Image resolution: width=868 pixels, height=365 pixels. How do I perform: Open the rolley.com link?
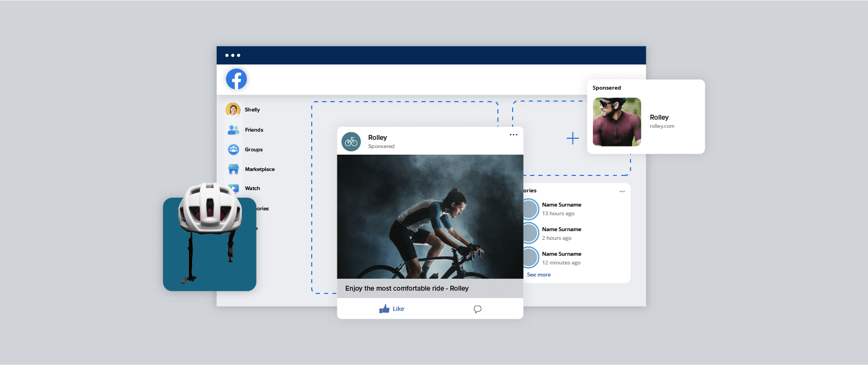(x=662, y=126)
